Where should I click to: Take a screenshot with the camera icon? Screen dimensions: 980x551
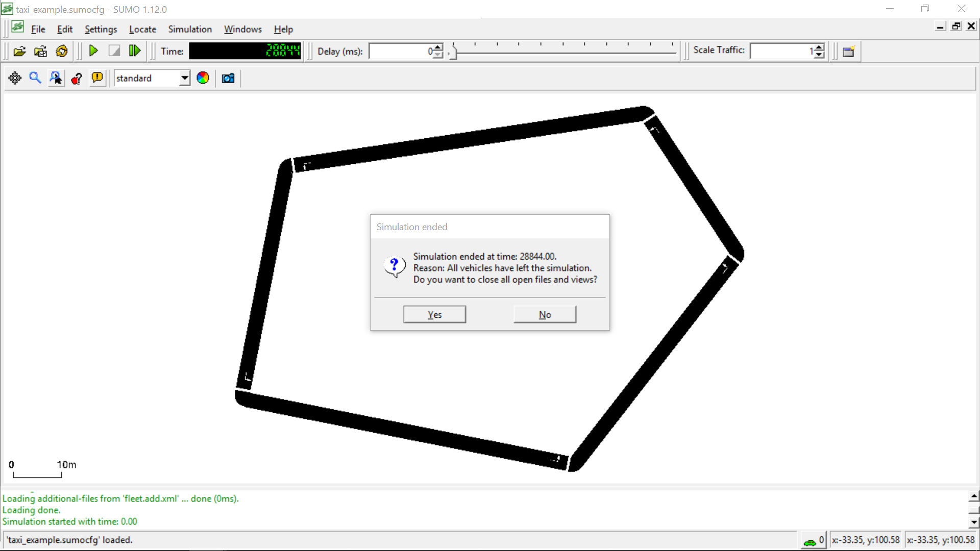click(228, 78)
